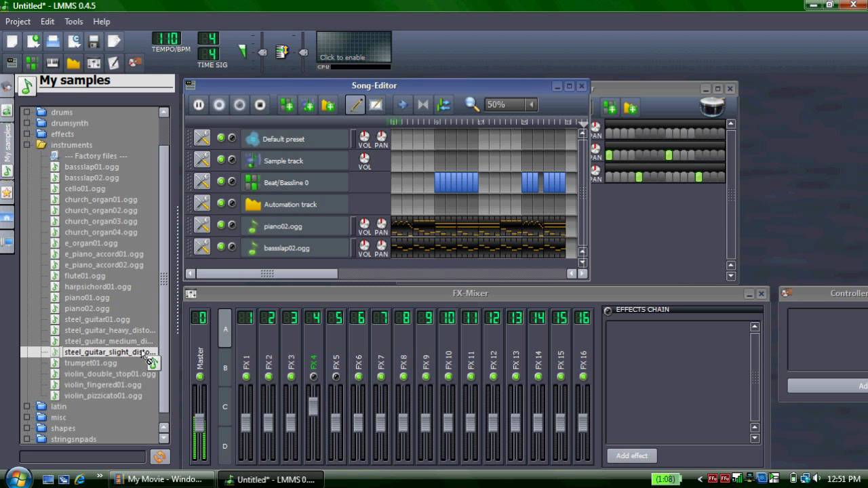The image size is (868, 488).
Task: Open the Edit menu
Action: [x=47, y=22]
